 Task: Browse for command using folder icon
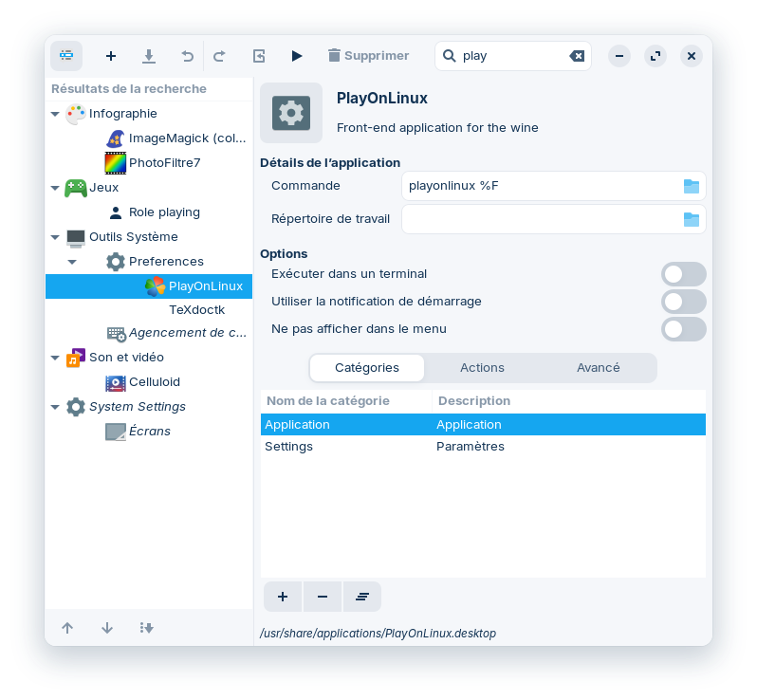click(x=692, y=186)
